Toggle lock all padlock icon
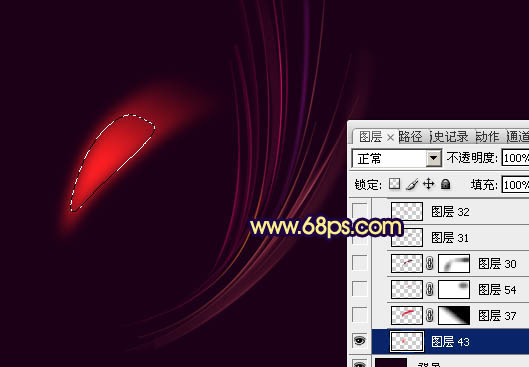 point(446,184)
